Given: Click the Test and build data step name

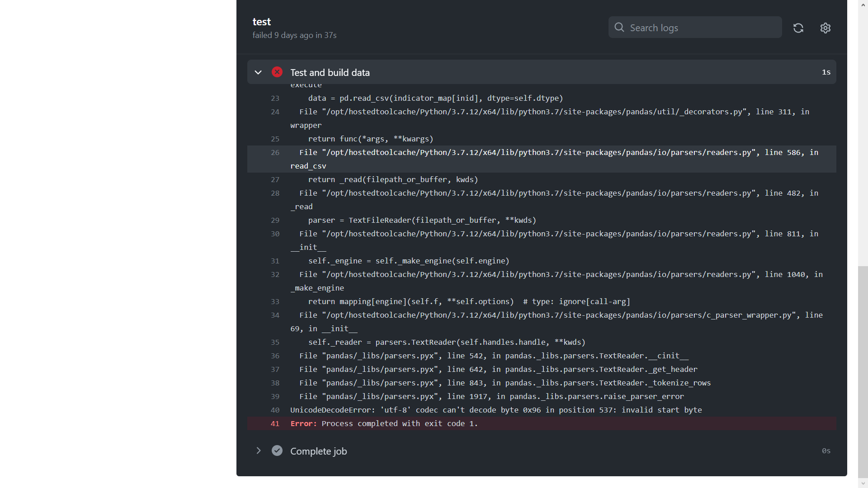Looking at the screenshot, I should (x=330, y=72).
